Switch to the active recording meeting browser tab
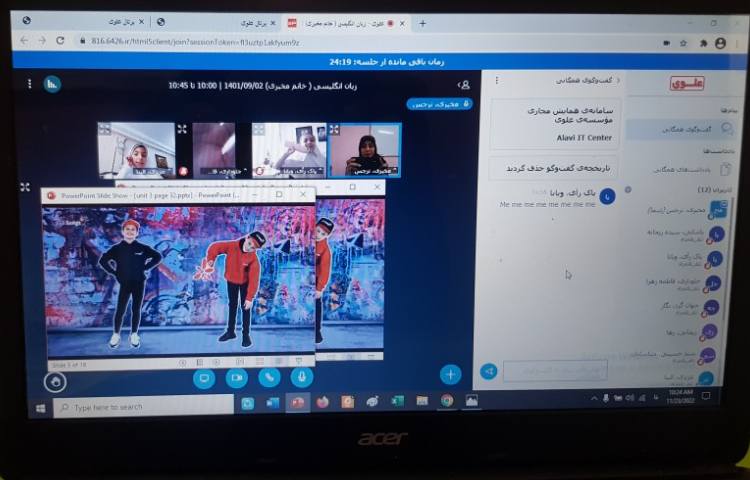750x480 pixels. 347,23
